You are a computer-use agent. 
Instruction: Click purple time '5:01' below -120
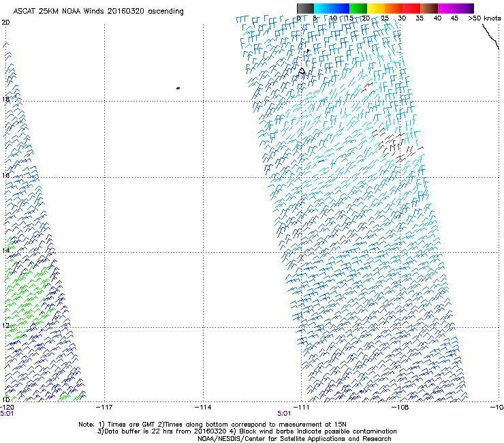7,414
